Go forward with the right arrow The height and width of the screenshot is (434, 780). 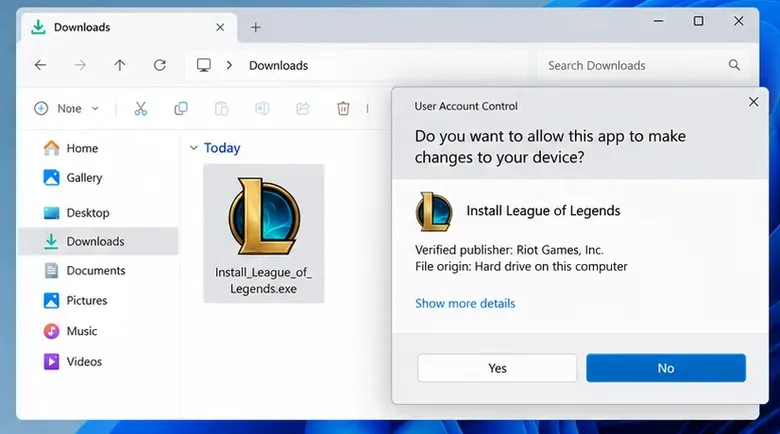80,65
